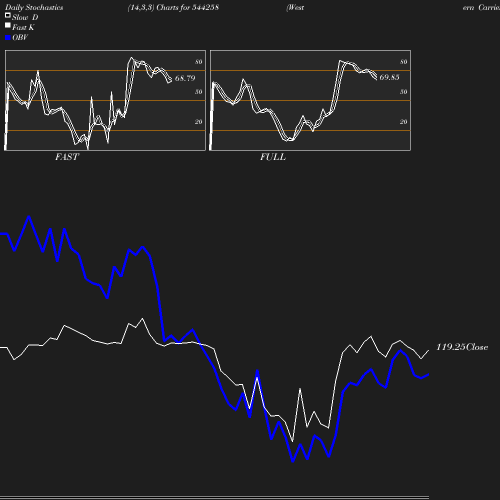Click the 80 axis label in FAST chart
This screenshot has width=500, height=500.
tap(199, 62)
